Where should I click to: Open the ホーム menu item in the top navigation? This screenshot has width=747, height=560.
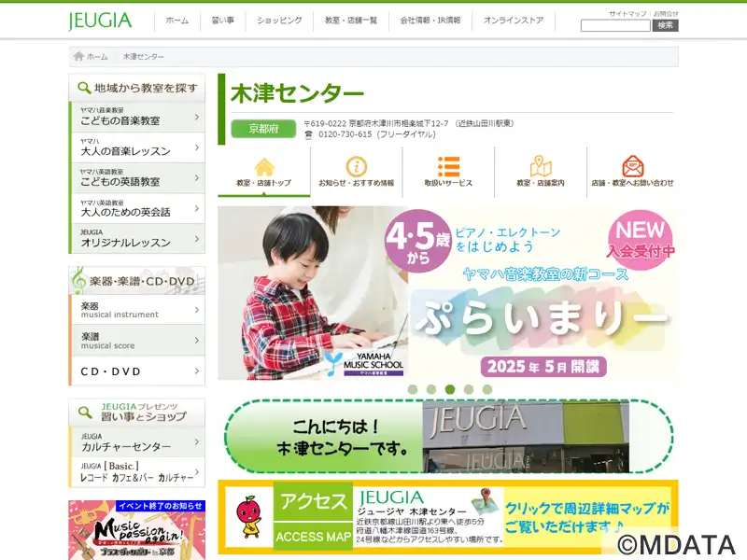click(x=177, y=21)
